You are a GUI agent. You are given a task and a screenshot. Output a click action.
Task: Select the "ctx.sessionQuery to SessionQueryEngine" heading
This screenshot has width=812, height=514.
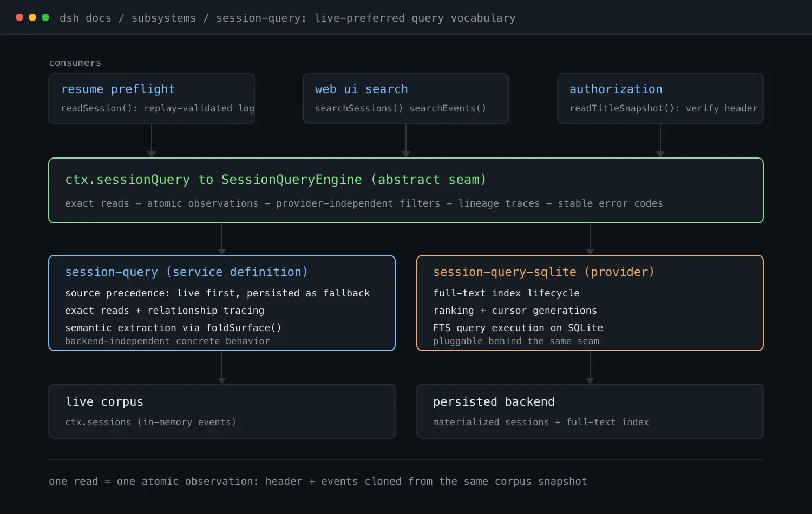(276, 180)
